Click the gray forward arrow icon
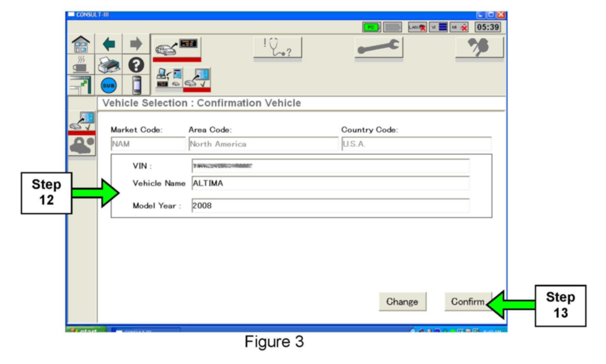606x364 pixels. point(136,44)
